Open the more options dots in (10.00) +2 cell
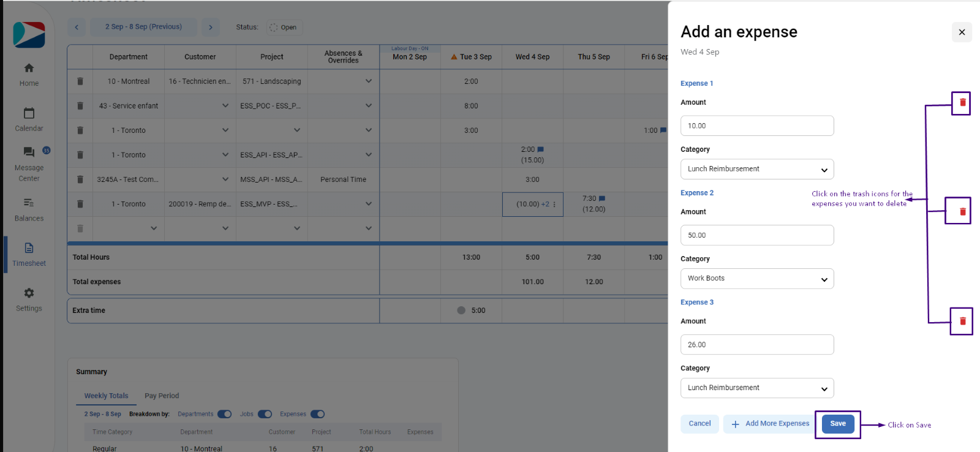This screenshot has height=452, width=980. pyautogui.click(x=554, y=204)
